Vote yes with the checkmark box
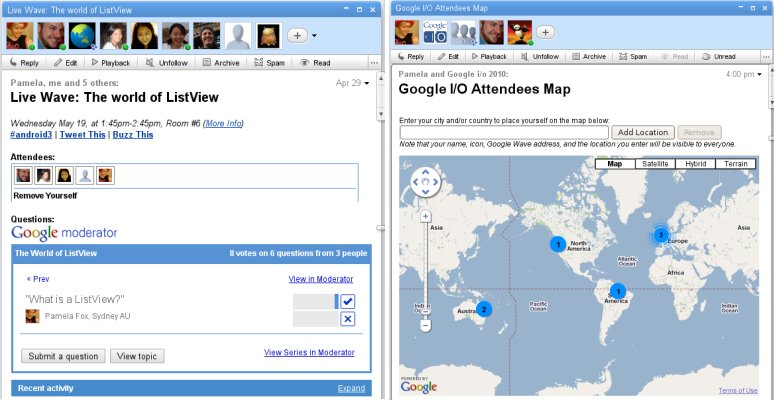This screenshot has height=400, width=774. coord(348,302)
